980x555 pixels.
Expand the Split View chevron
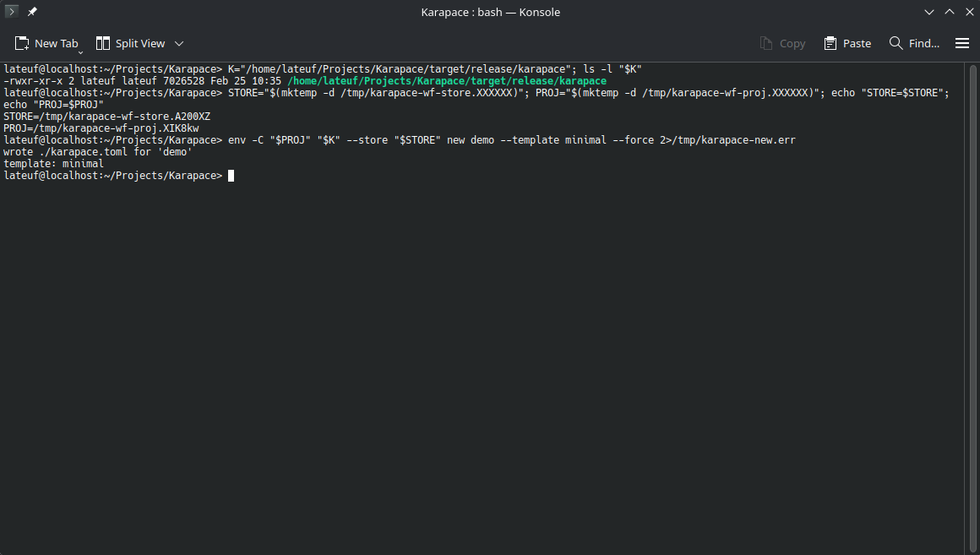coord(179,43)
